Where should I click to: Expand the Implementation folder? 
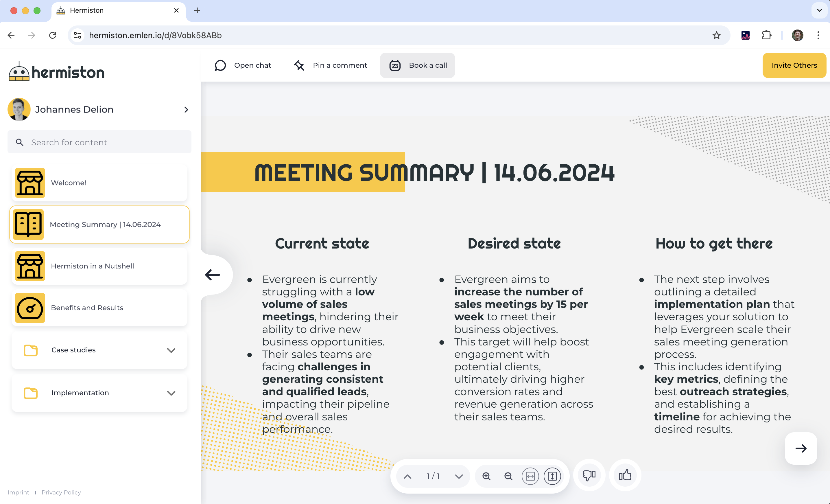coord(171,393)
